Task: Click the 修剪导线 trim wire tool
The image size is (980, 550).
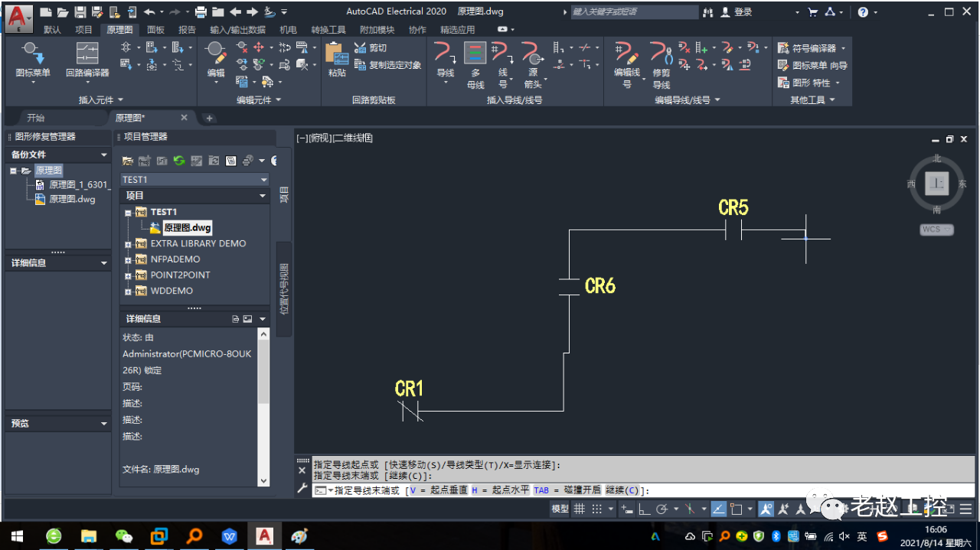Action: [x=661, y=65]
